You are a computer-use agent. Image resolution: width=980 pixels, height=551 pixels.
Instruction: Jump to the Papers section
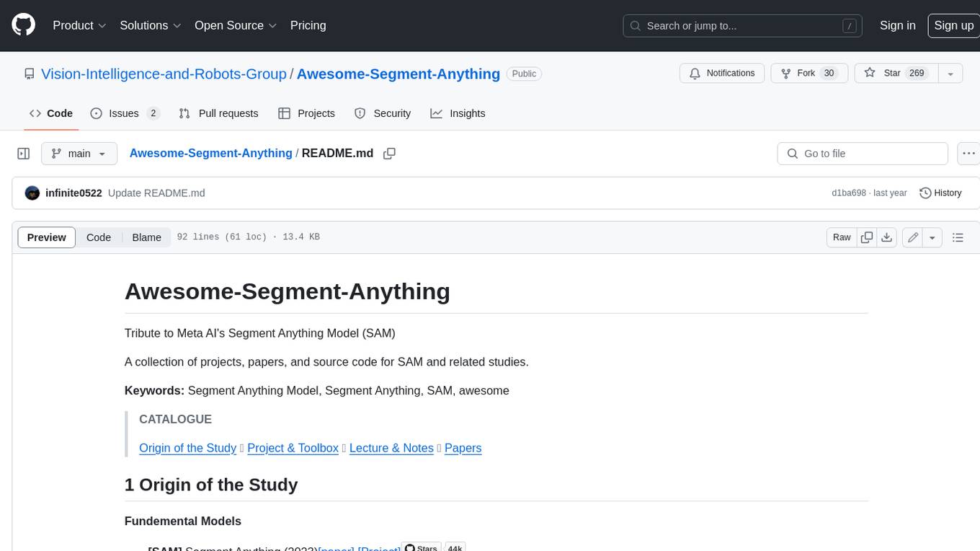[463, 448]
